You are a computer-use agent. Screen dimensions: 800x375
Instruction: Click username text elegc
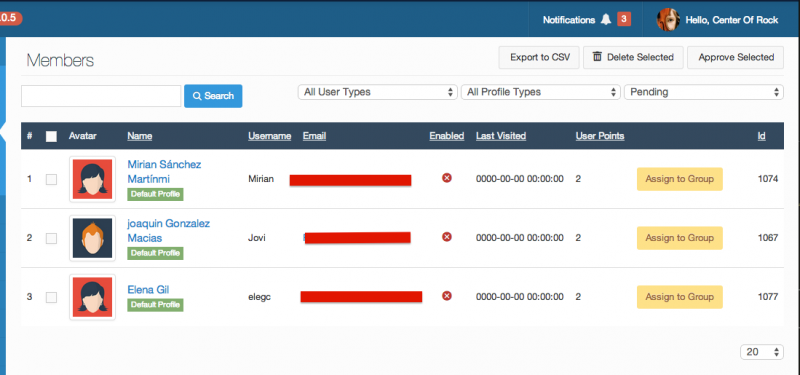coord(259,297)
